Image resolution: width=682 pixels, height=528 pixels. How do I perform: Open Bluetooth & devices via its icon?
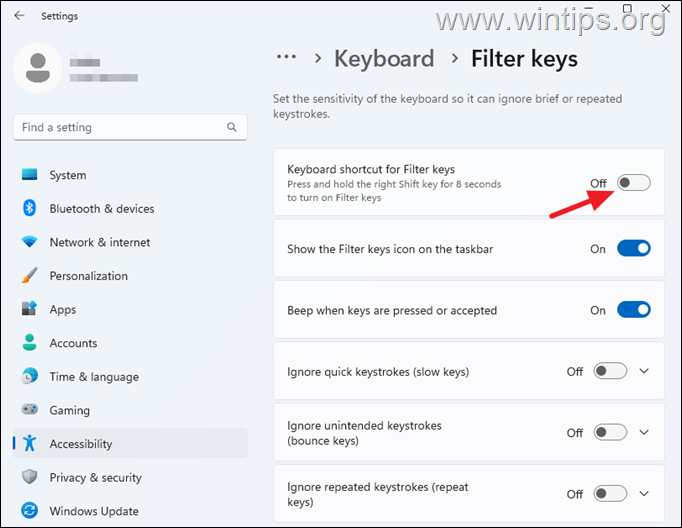(x=30, y=208)
